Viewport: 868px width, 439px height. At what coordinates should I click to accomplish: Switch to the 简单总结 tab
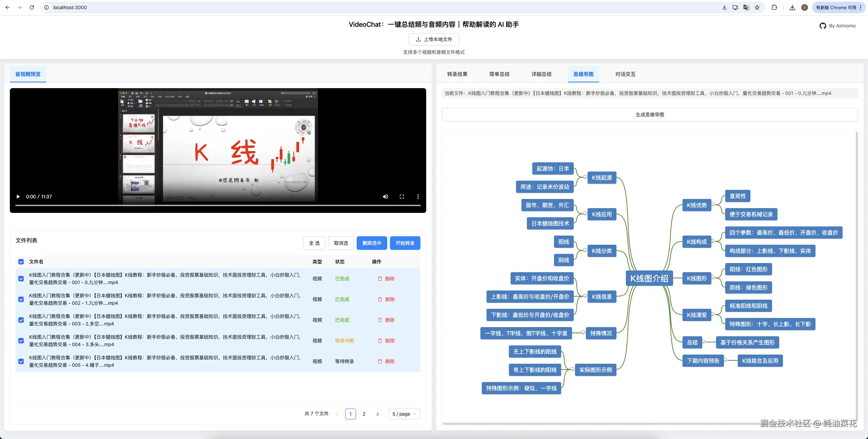(x=498, y=74)
